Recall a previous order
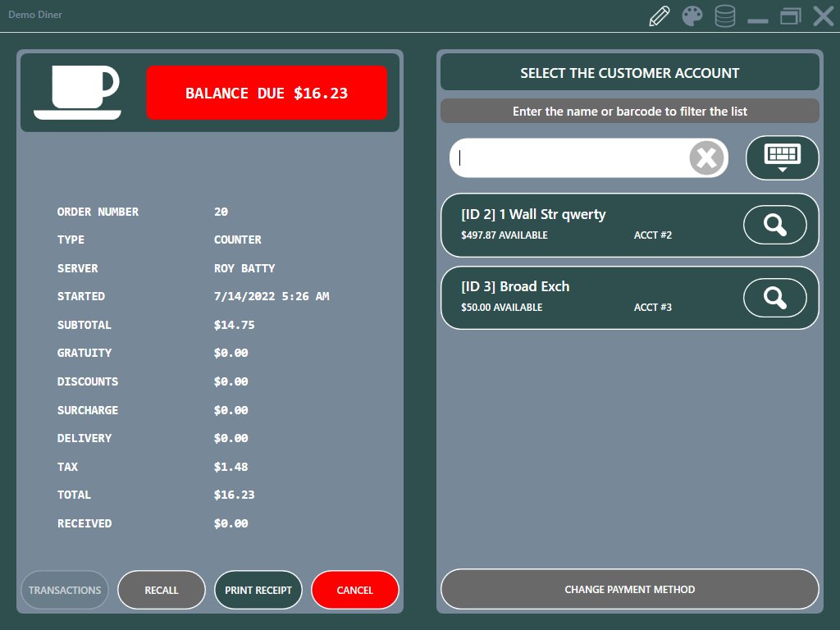 pos(162,590)
